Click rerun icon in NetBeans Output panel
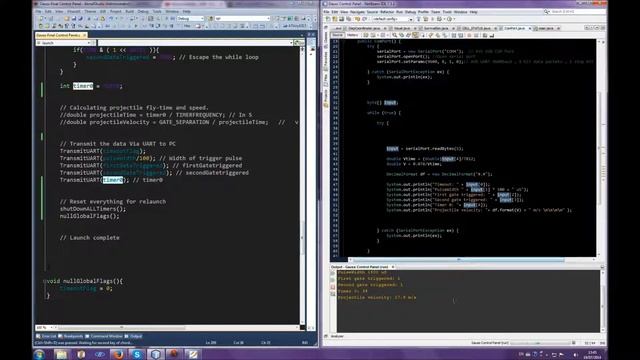Image resolution: width=640 pixels, height=360 pixels. (332, 273)
